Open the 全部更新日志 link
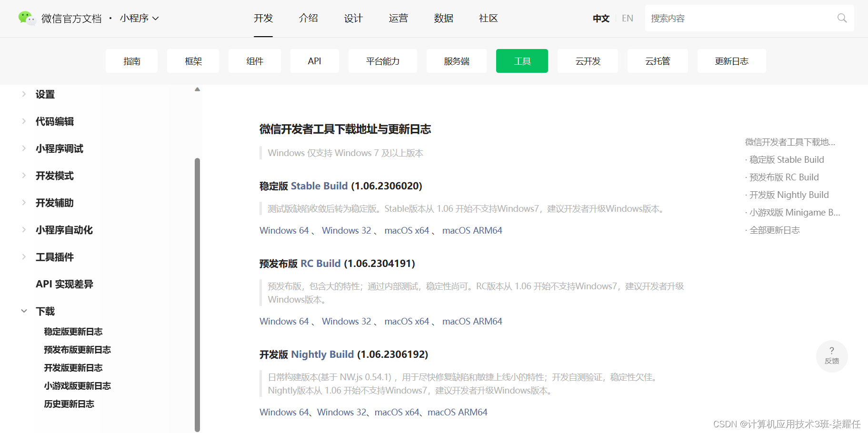This screenshot has height=433, width=868. (774, 230)
